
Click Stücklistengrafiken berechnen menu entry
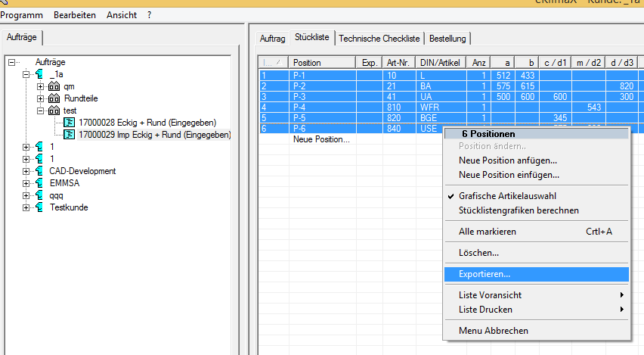[537, 210]
